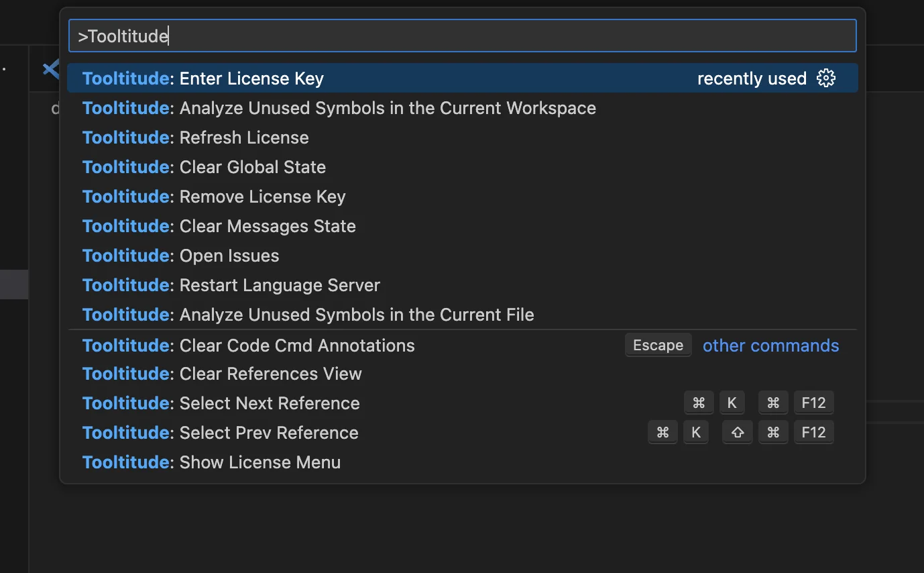Click the command palette search input field

click(463, 36)
